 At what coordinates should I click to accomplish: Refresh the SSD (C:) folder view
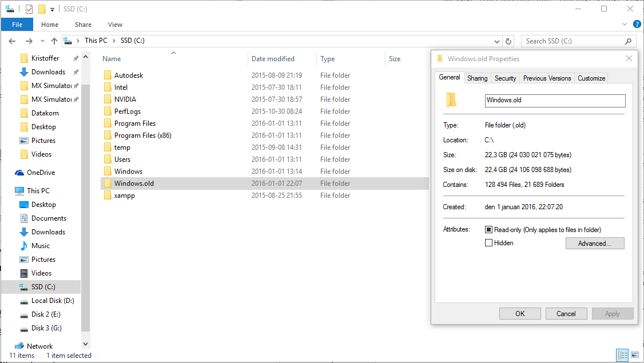508,41
